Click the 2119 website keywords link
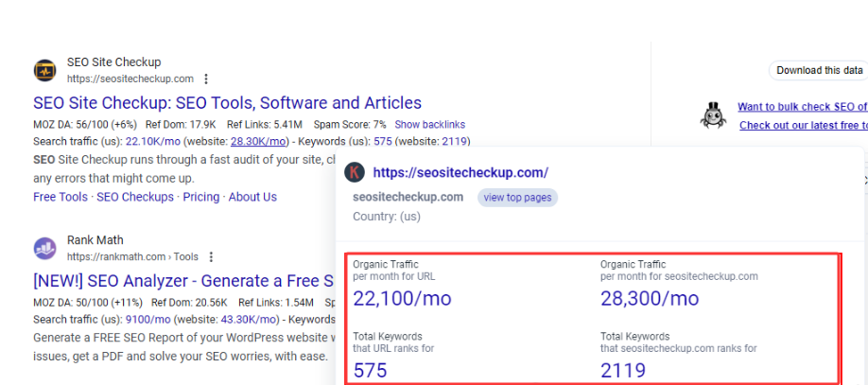868x385 pixels. [x=454, y=141]
